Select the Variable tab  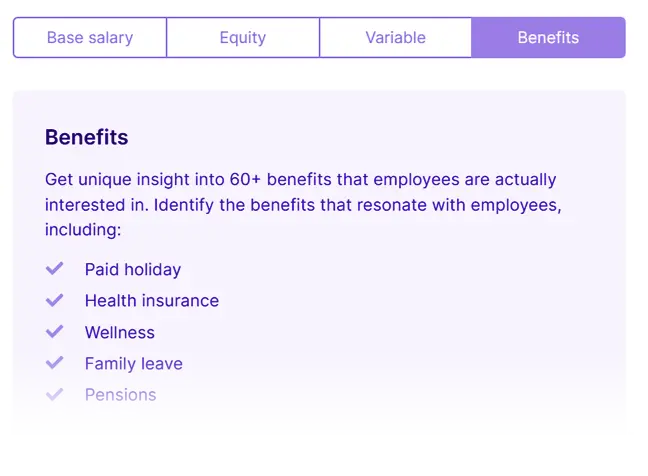(x=395, y=38)
